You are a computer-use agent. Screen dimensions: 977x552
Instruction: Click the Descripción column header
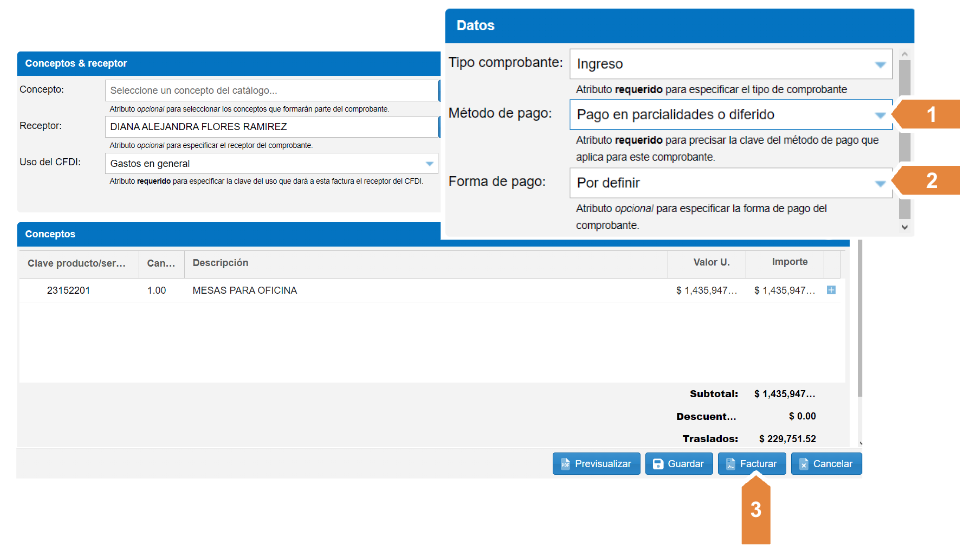coord(220,263)
